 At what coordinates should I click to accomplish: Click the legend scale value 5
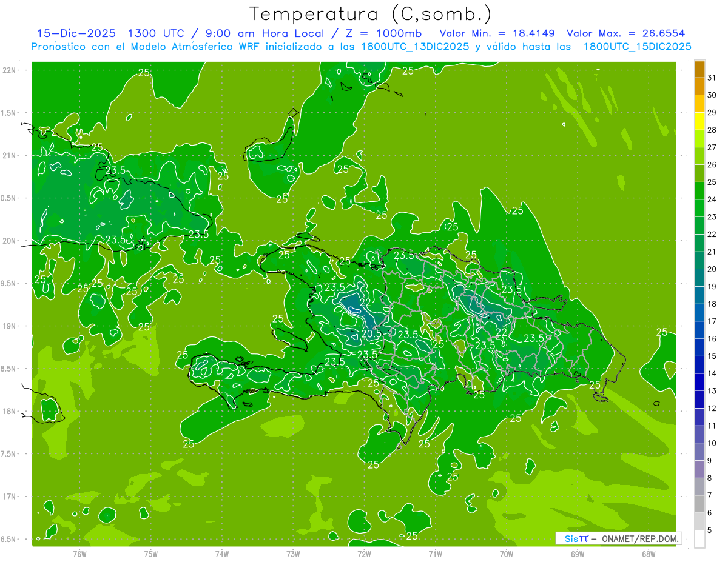pos(709,530)
